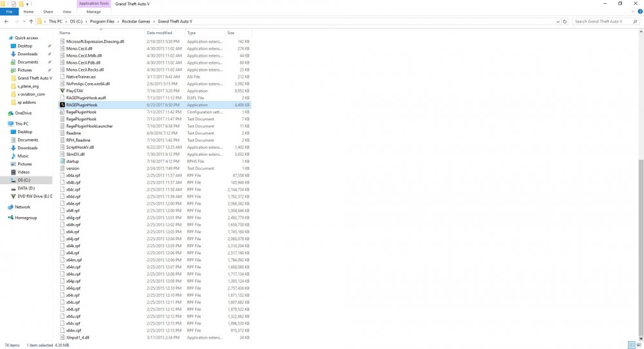644x349 pixels.
Task: Select RagePluginHookLauncher text document
Action: coord(89,126)
